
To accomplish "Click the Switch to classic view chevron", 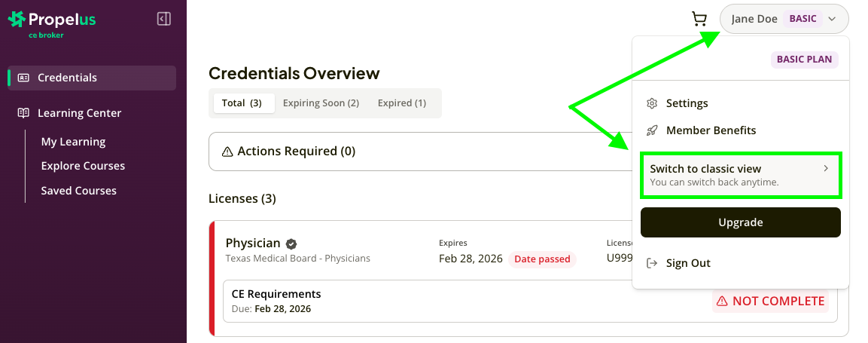I will click(826, 169).
